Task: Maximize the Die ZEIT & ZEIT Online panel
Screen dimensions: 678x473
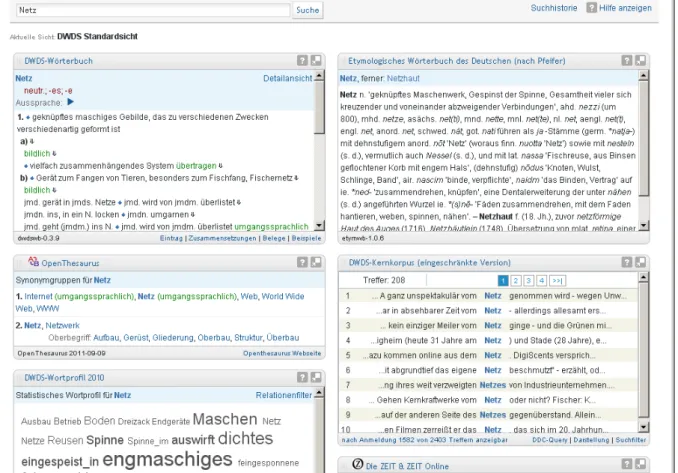Action: 640,464
